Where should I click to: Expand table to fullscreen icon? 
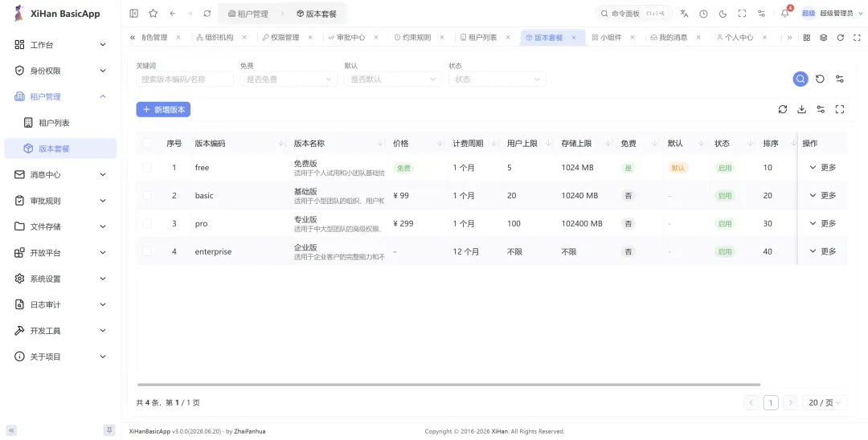pos(840,109)
